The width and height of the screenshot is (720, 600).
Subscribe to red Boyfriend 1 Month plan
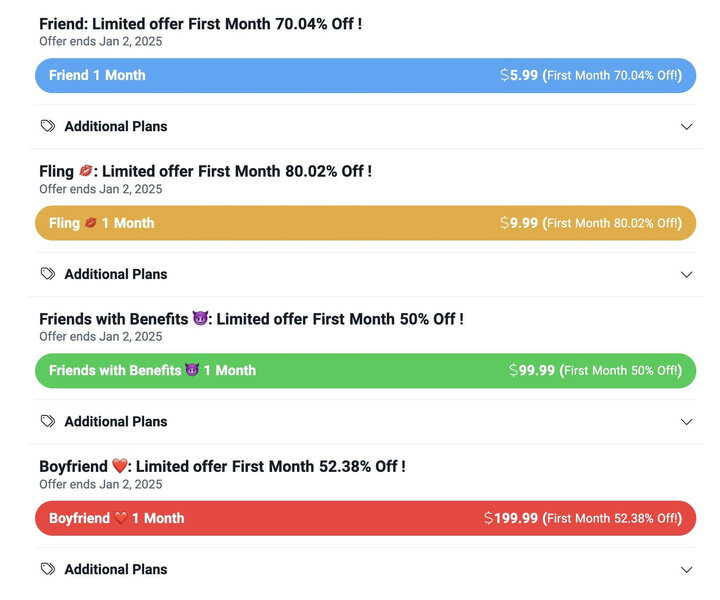[365, 518]
